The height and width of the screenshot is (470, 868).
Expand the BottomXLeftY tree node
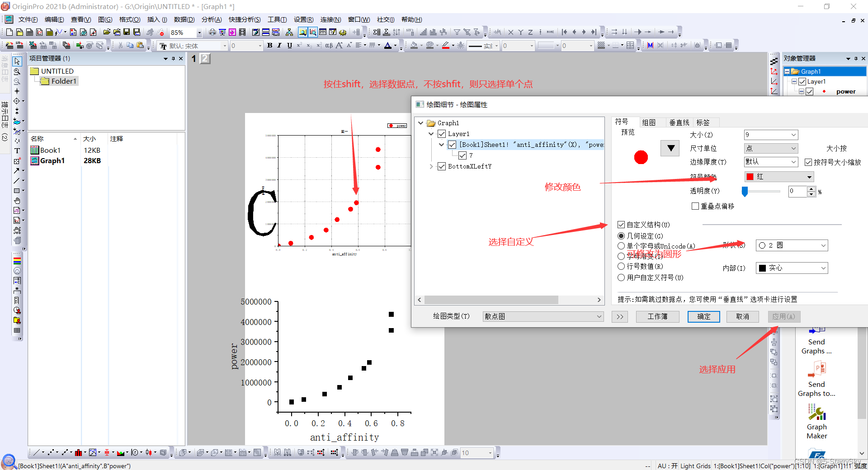[x=431, y=166]
